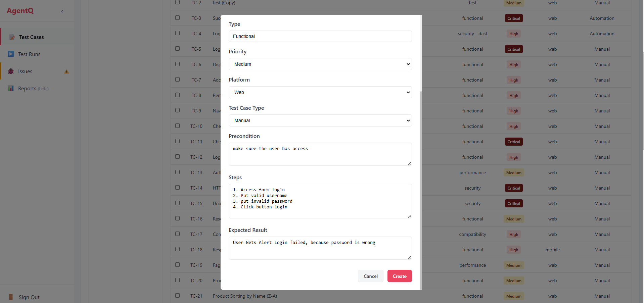Viewport: 644px width, 303px height.
Task: Click the Reports bar-chart icon
Action: point(10,88)
